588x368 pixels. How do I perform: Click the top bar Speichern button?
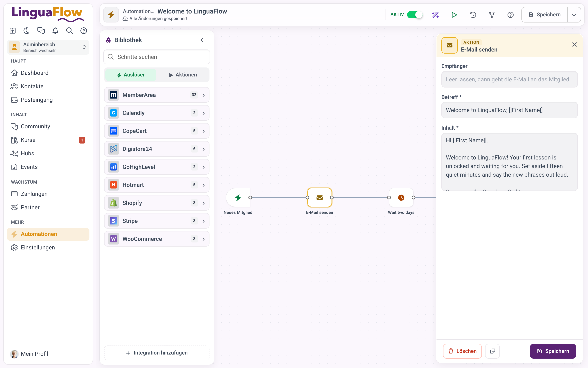(x=545, y=15)
